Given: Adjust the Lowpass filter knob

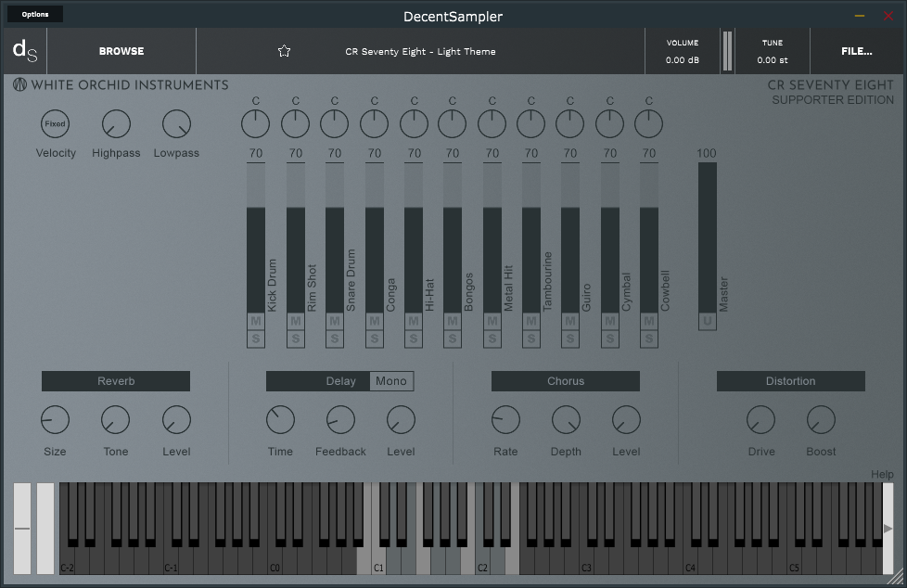Looking at the screenshot, I should 176,124.
